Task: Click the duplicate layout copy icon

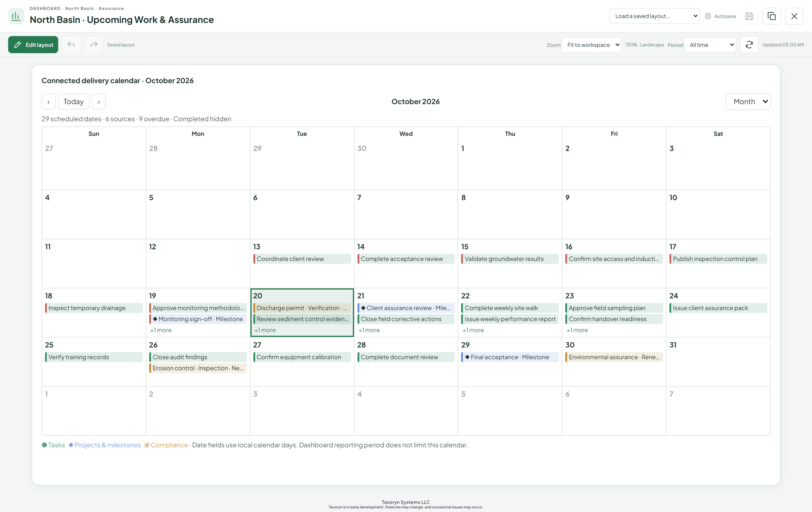Action: tap(772, 16)
